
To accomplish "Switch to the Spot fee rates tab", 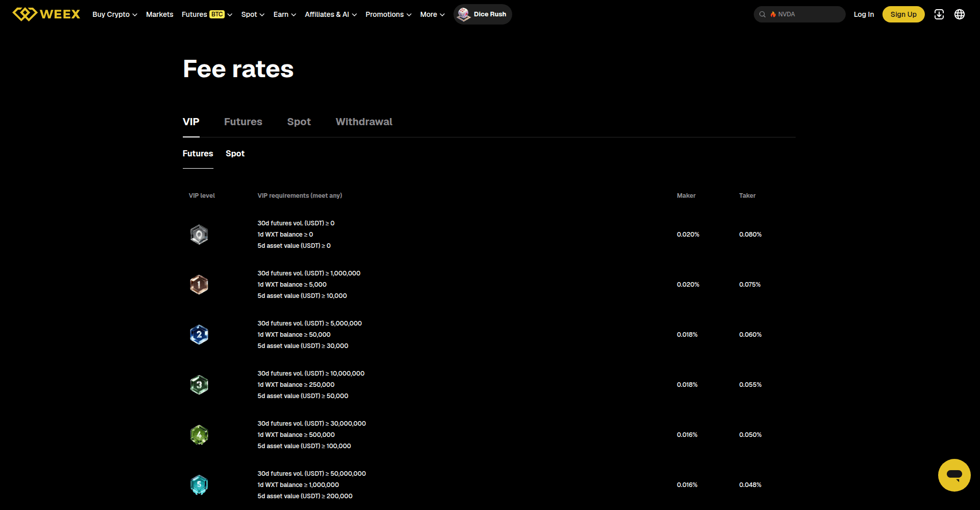I will [x=299, y=122].
